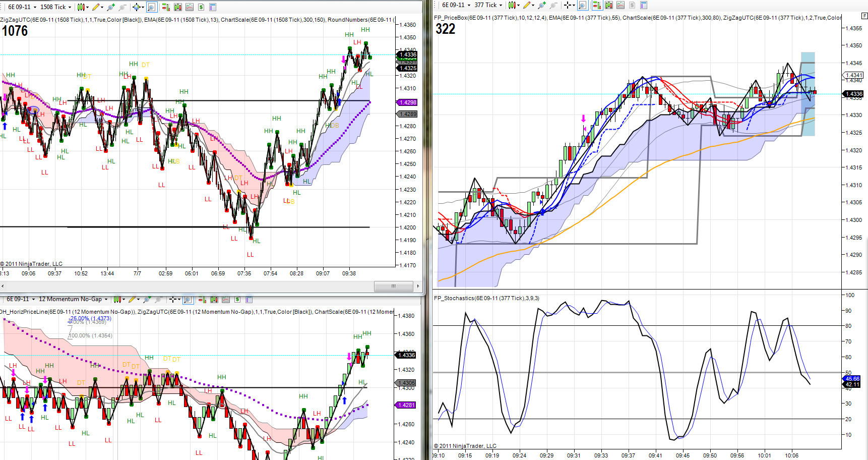Click the 25.00% (1.4373) Fibonacci label

tap(91, 318)
